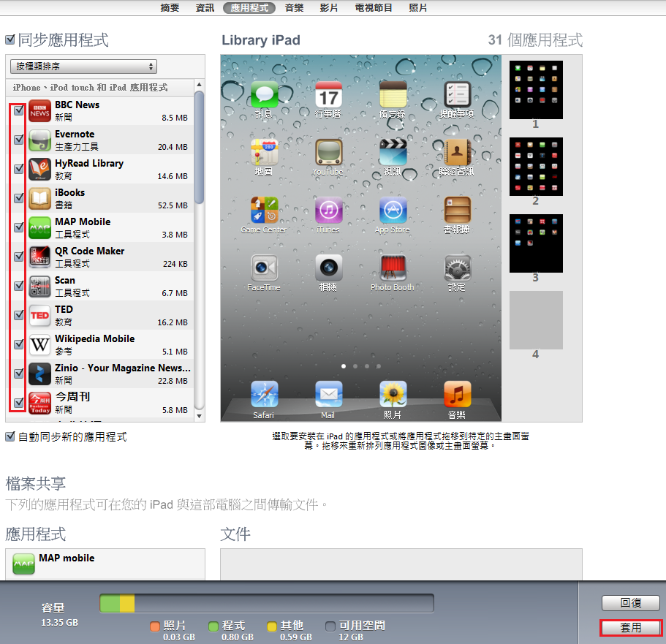Open the 影片 movies tab
Viewport: 666px width, 644px height.
[329, 7]
